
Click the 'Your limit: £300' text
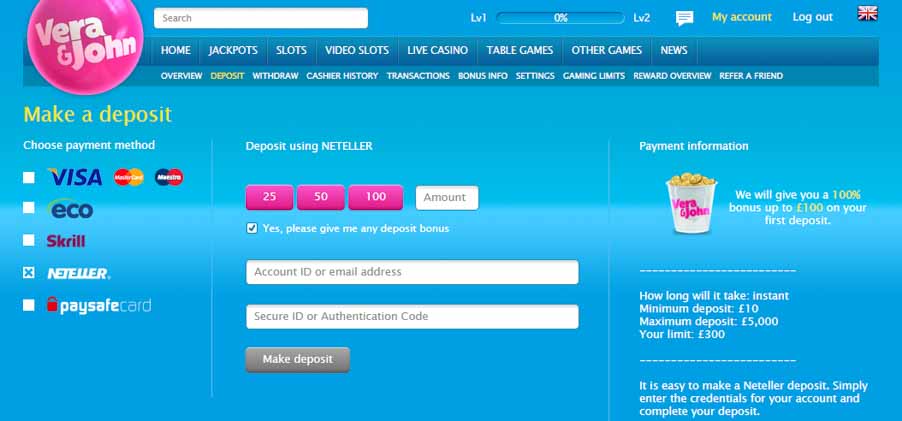(x=682, y=334)
